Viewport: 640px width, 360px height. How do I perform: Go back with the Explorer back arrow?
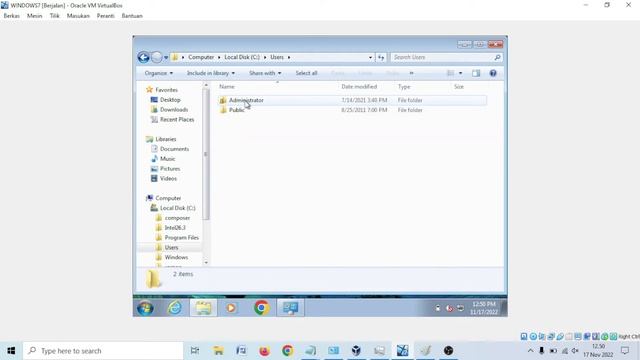click(x=143, y=57)
